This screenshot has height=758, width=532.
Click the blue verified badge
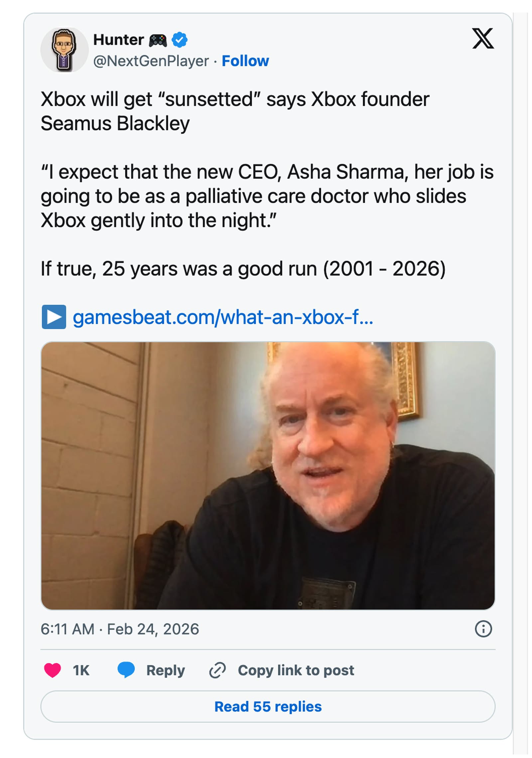click(179, 40)
